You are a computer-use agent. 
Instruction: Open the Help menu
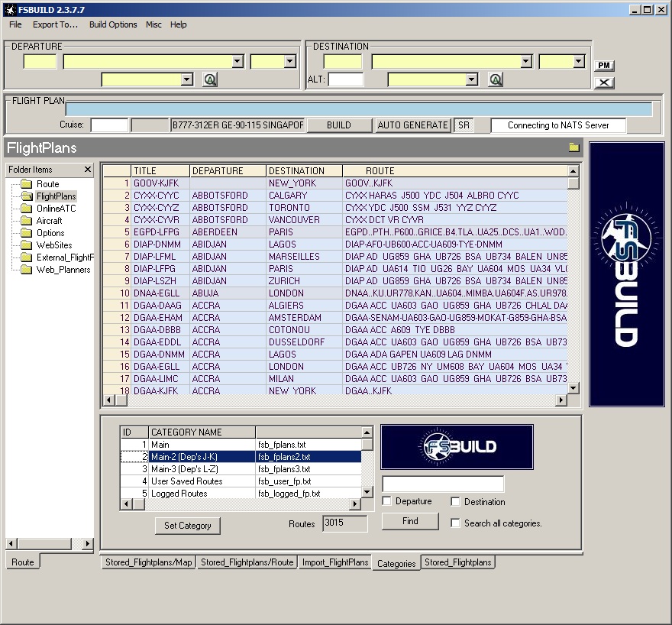click(x=178, y=24)
